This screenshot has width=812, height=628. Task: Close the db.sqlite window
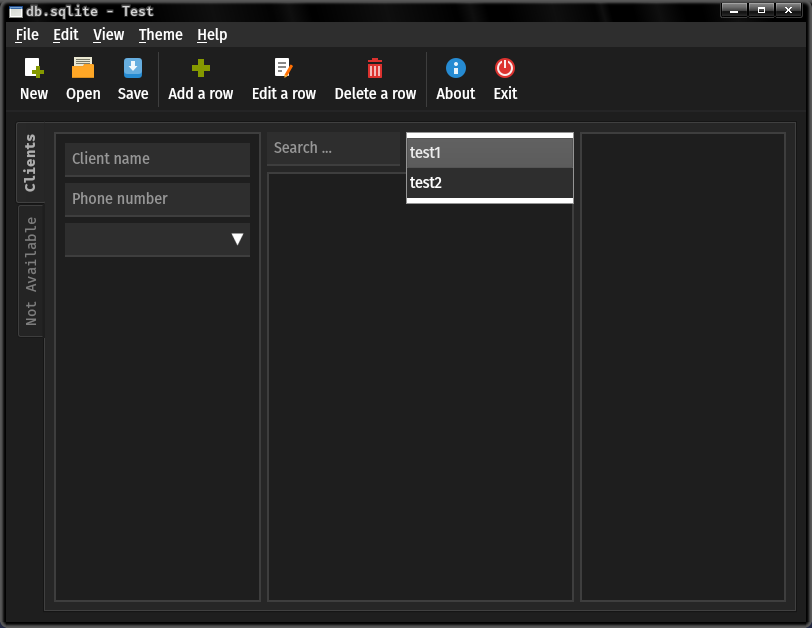tap(789, 10)
